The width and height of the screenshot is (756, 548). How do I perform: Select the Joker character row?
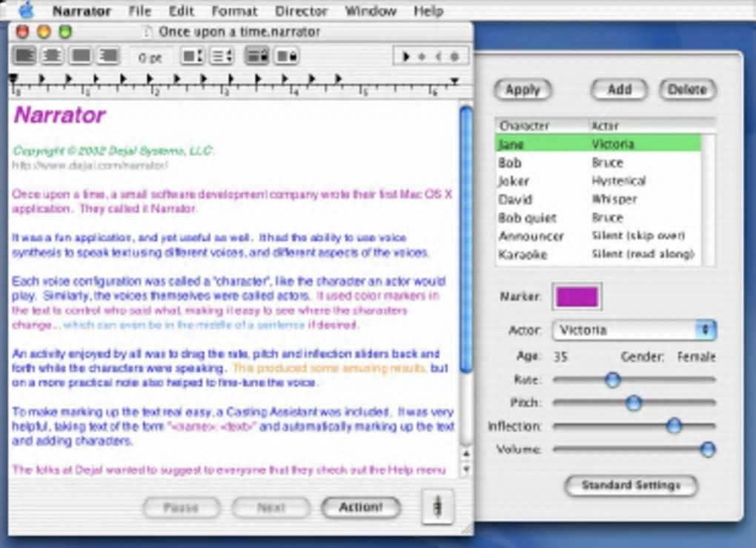point(598,181)
